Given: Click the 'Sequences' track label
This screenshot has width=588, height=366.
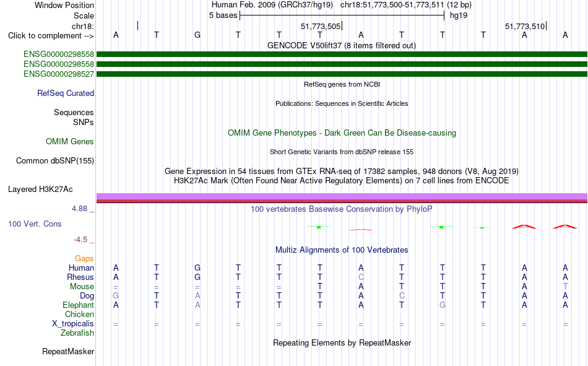Looking at the screenshot, I should tap(74, 112).
